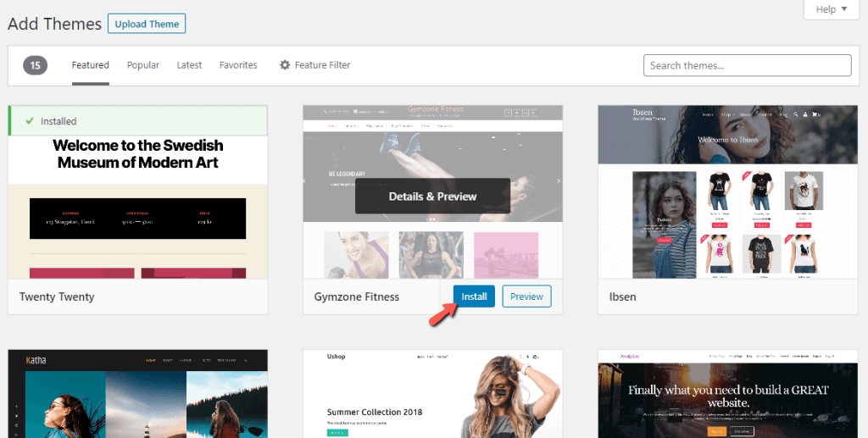Click the Feature Filter gear icon
The image size is (868, 438).
(x=285, y=65)
